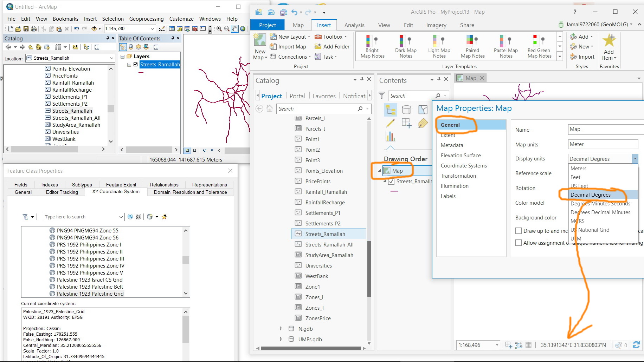Open the ArcMap map scale dropdown
This screenshot has height=362, width=644.
(x=152, y=29)
